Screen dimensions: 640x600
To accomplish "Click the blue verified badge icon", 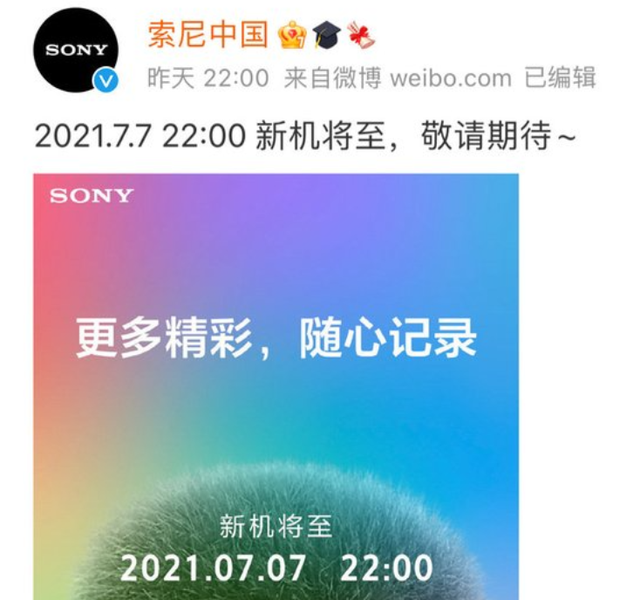I will [106, 82].
